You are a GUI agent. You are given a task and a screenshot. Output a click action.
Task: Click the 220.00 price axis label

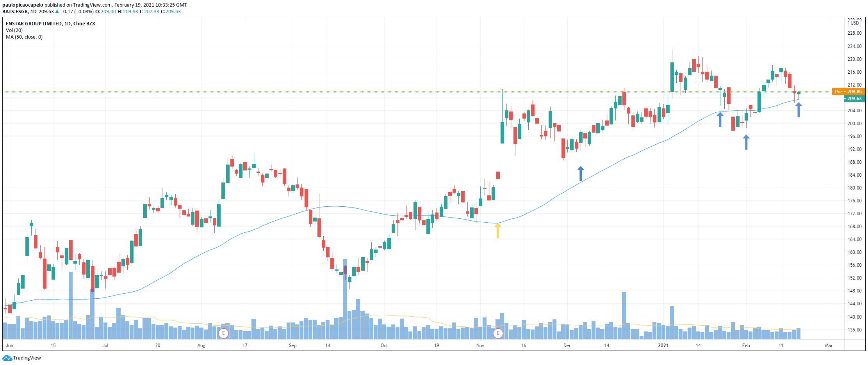point(854,59)
